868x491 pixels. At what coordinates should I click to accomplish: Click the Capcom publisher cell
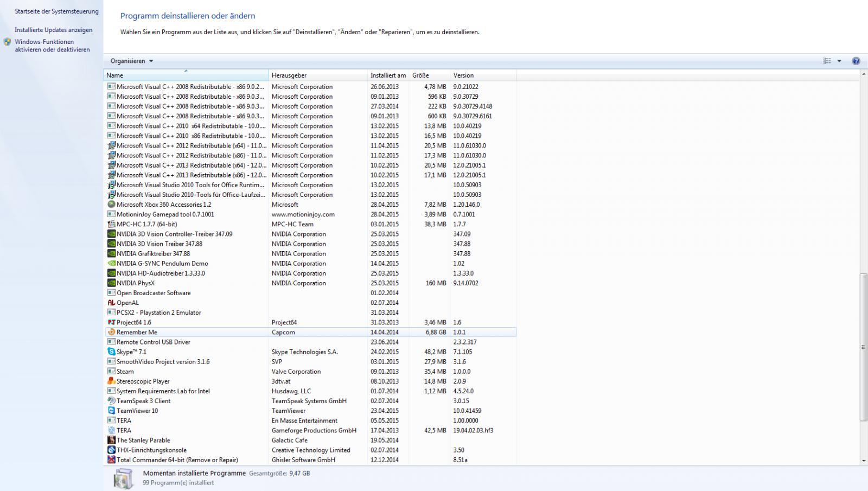pos(283,332)
